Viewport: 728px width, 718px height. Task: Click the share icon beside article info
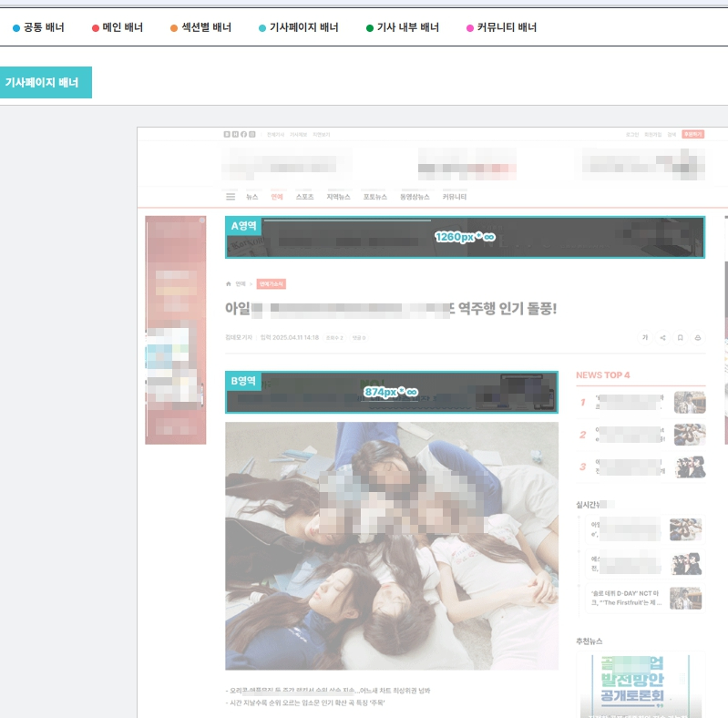pyautogui.click(x=662, y=338)
